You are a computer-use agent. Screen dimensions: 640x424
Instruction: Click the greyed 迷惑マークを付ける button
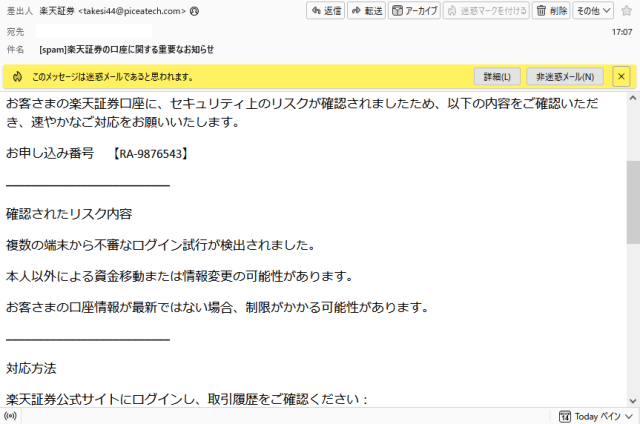tap(486, 11)
